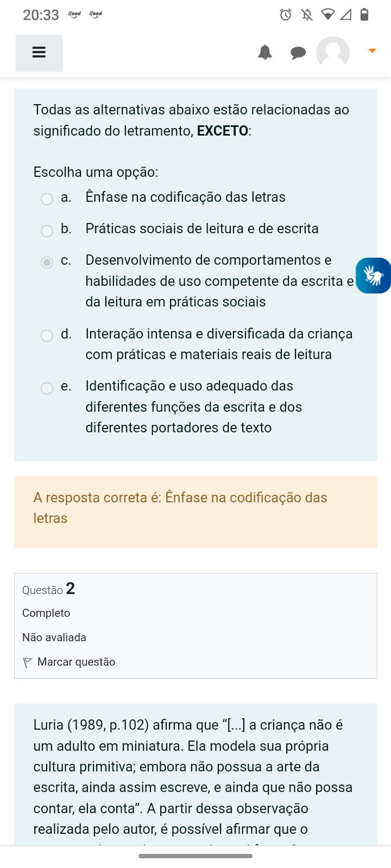
Task: Open the notifications bell
Action: [265, 53]
